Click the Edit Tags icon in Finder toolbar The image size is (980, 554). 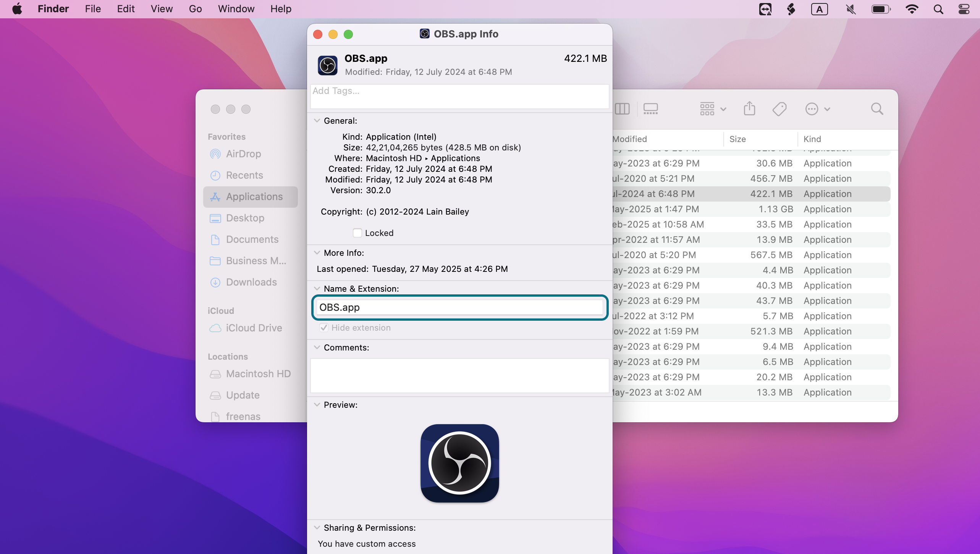(779, 109)
